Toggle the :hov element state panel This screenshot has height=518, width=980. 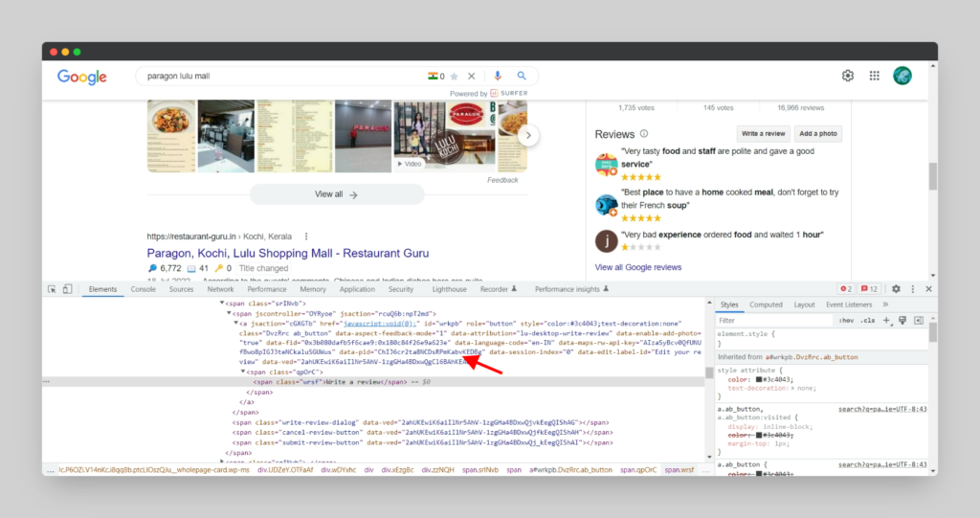point(846,321)
